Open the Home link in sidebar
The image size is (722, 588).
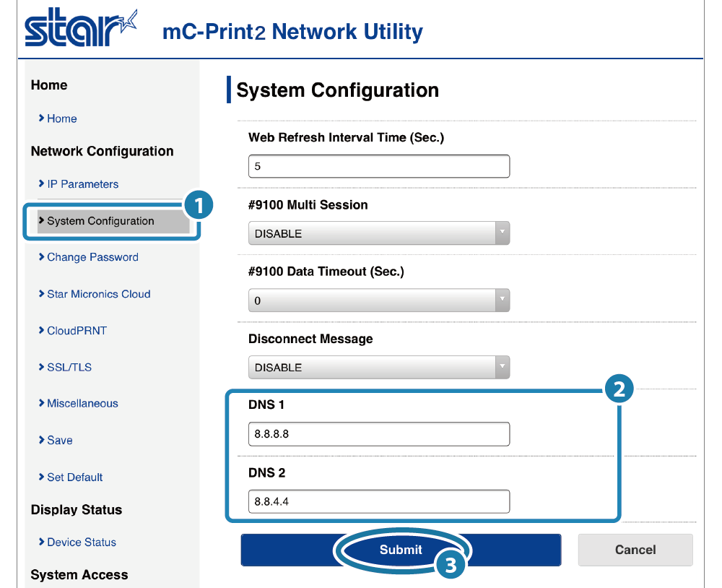61,118
